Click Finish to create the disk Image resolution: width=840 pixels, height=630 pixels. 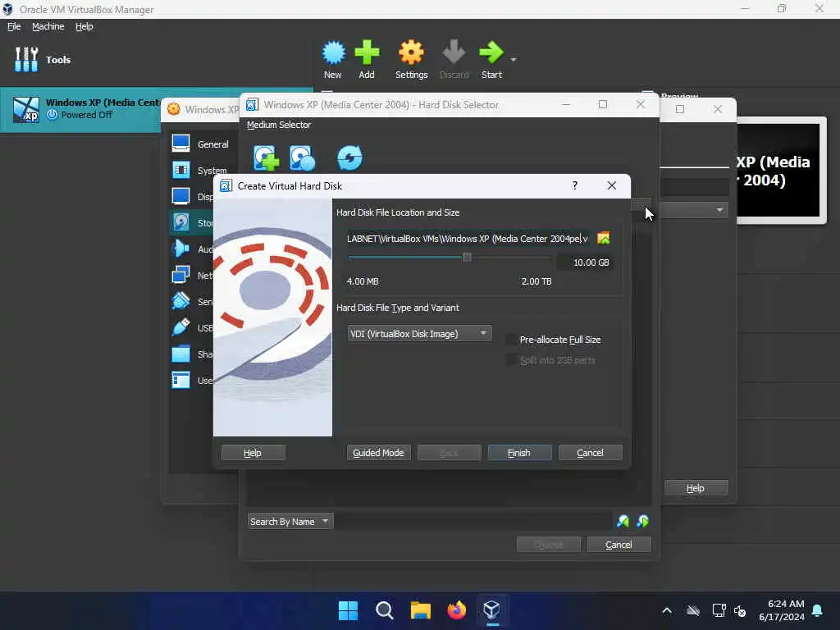519,453
